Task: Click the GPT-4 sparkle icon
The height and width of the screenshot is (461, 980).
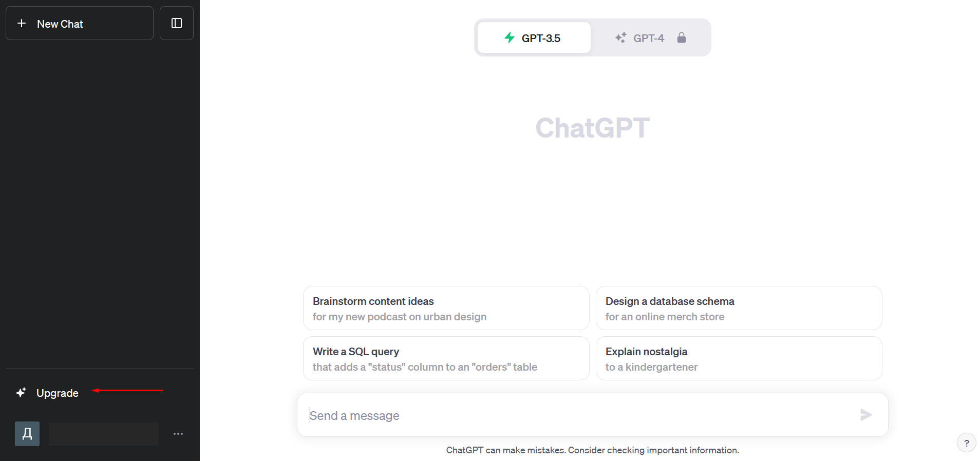Action: pyautogui.click(x=620, y=37)
